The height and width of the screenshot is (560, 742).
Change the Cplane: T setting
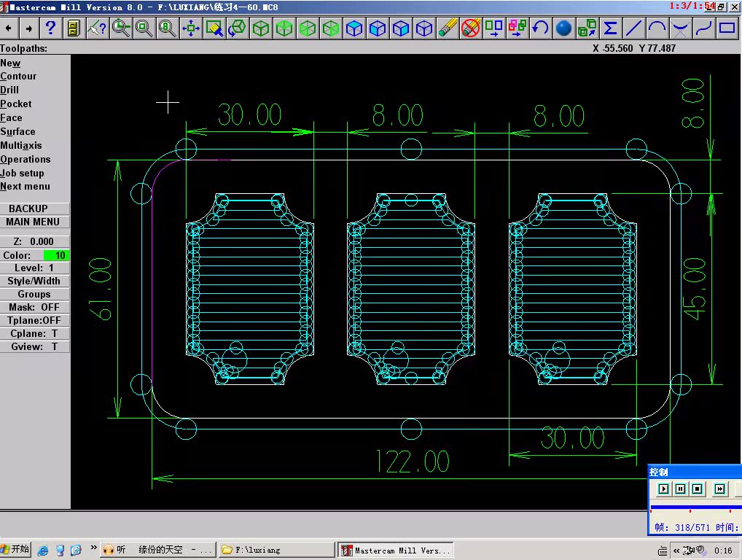coord(34,334)
